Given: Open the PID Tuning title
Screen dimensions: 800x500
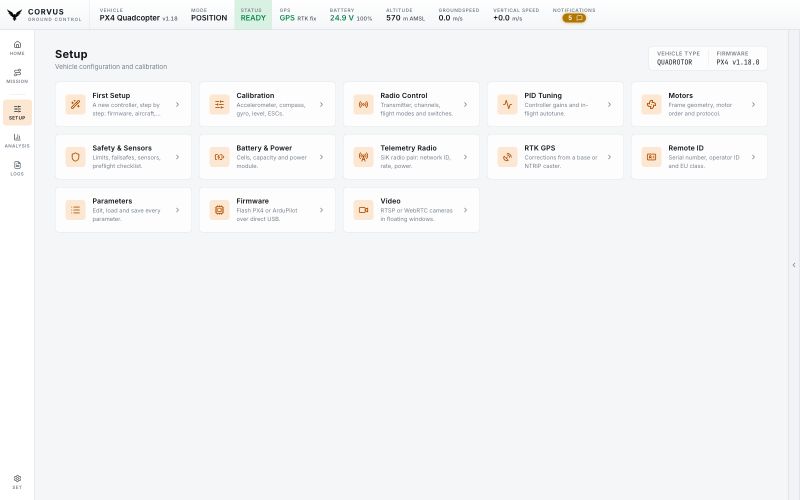Looking at the screenshot, I should 543,95.
